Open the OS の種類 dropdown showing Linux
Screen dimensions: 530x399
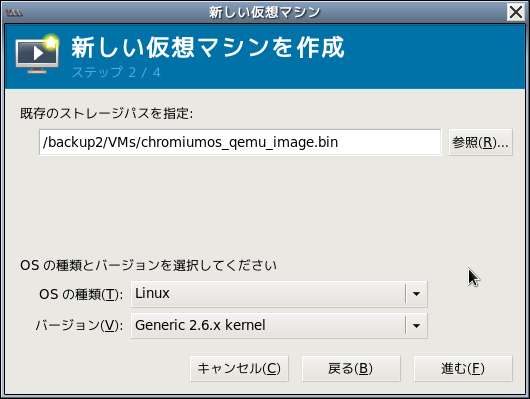[x=279, y=294]
